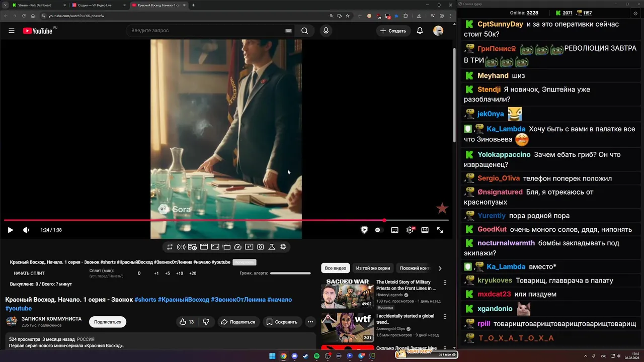Open options menu for Untold Story video

pyautogui.click(x=445, y=283)
